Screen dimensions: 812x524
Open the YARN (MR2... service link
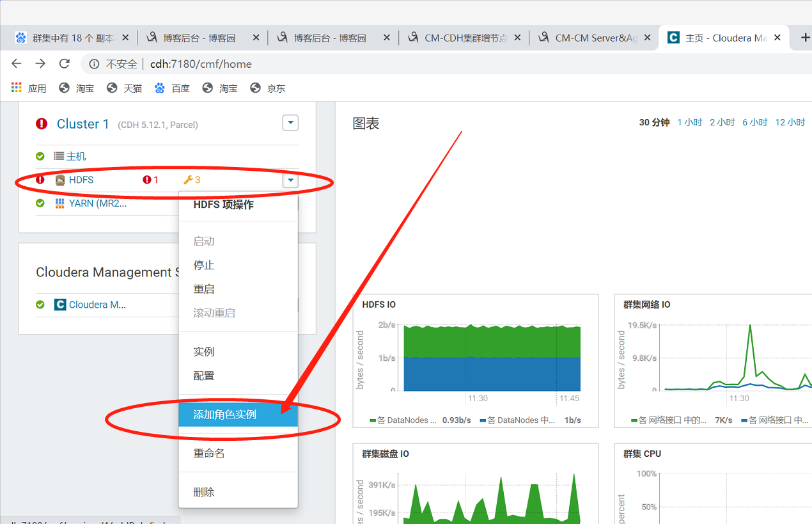[98, 203]
